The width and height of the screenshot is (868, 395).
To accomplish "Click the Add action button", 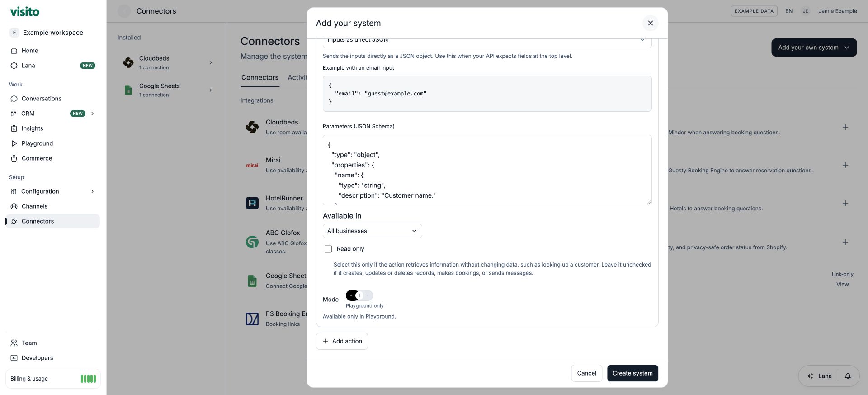I will click(x=342, y=341).
